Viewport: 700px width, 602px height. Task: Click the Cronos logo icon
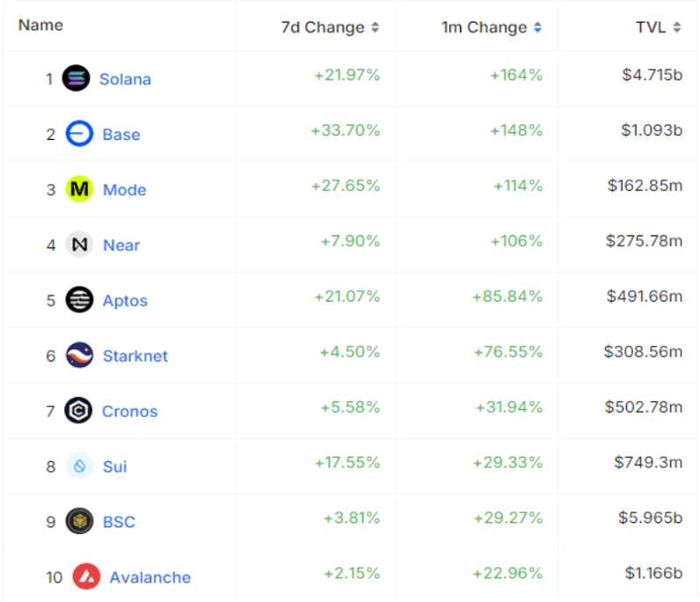coord(78,410)
